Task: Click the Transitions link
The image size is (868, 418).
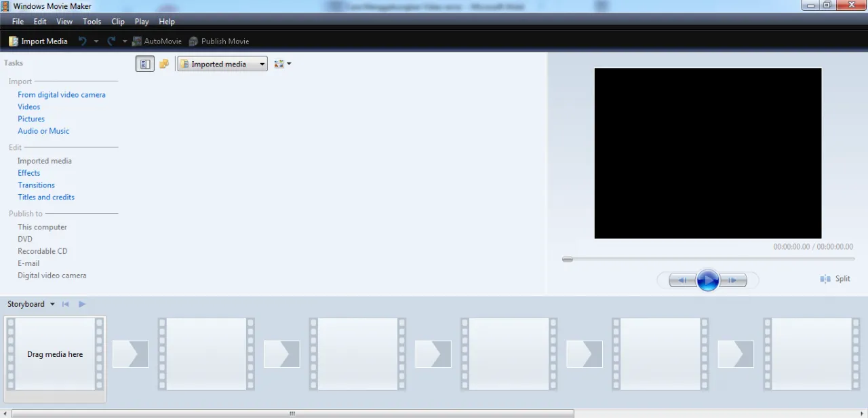Action: point(37,185)
